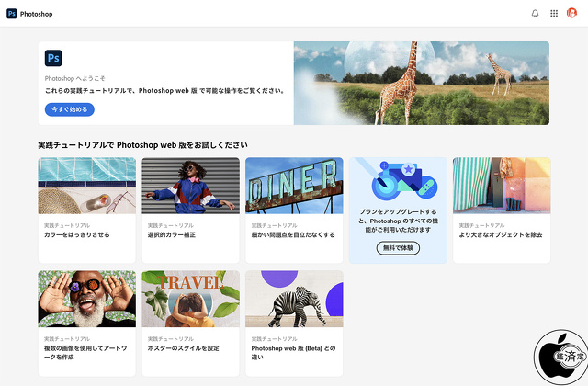Open the zebra elephant tutorial thumbnail
The width and height of the screenshot is (588, 386).
(x=294, y=299)
